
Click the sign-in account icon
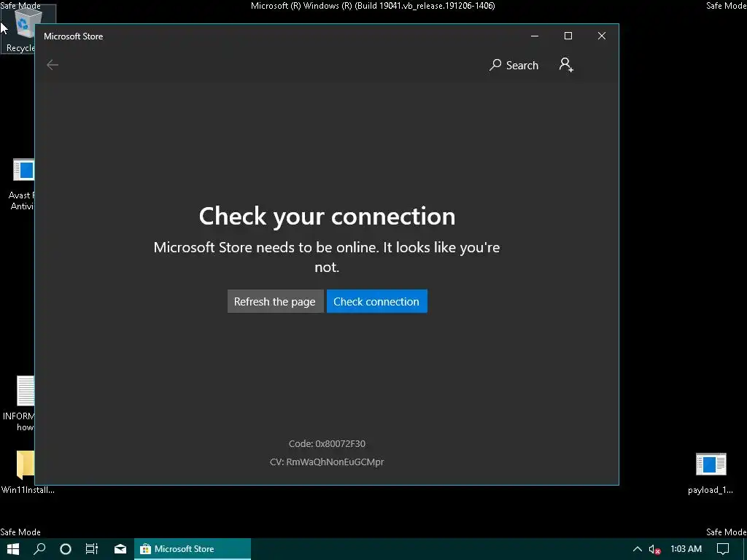click(x=566, y=65)
